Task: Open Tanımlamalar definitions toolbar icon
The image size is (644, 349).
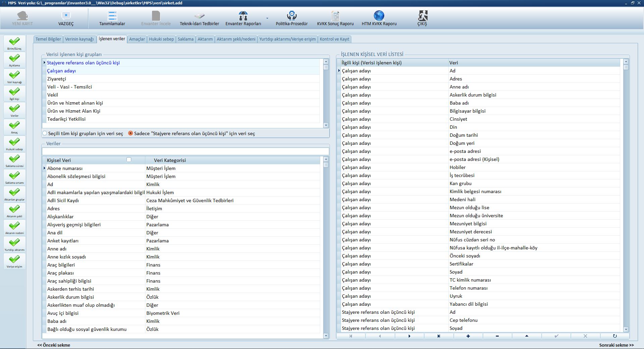Action: point(112,15)
